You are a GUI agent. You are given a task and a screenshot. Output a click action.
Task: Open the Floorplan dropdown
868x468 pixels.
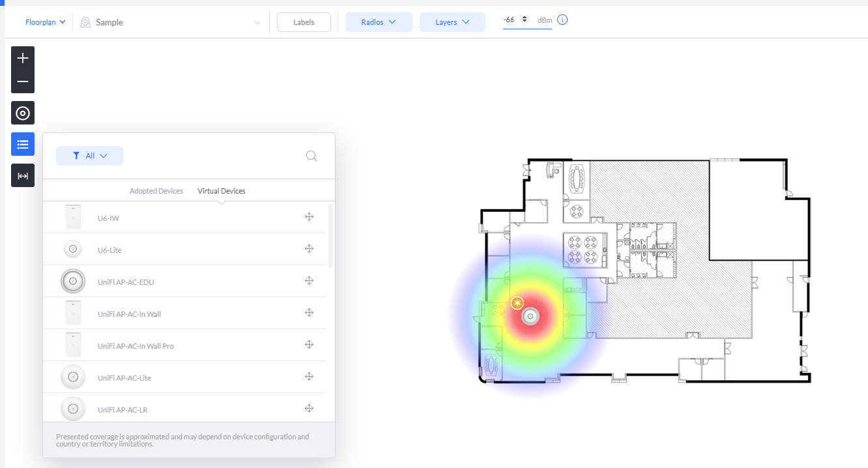coord(46,22)
